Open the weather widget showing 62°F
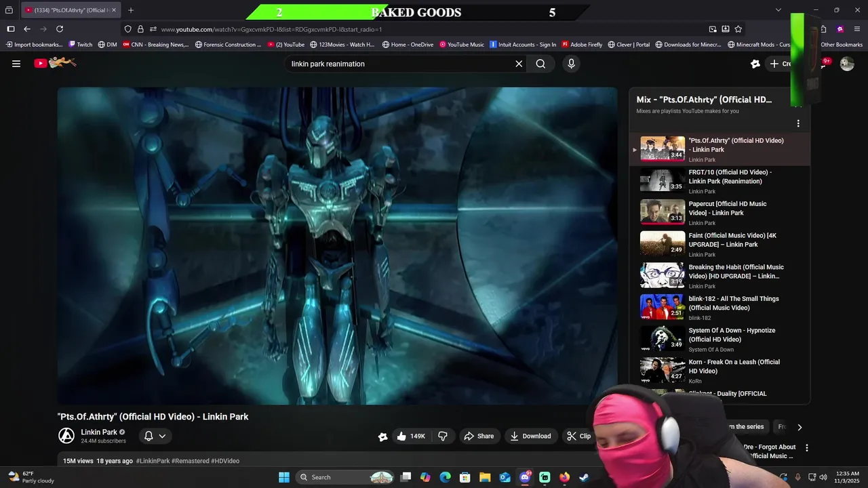This screenshot has width=868, height=488. click(31, 477)
